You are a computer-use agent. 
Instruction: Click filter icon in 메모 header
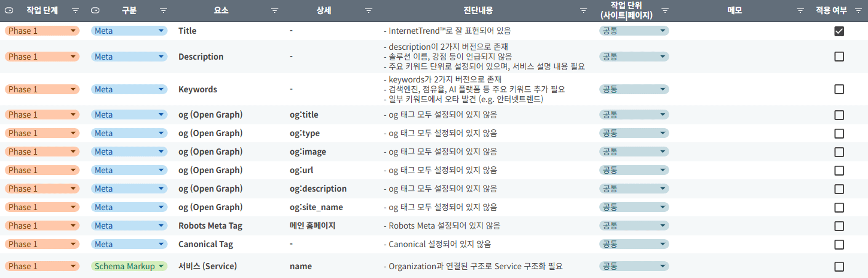tap(800, 11)
